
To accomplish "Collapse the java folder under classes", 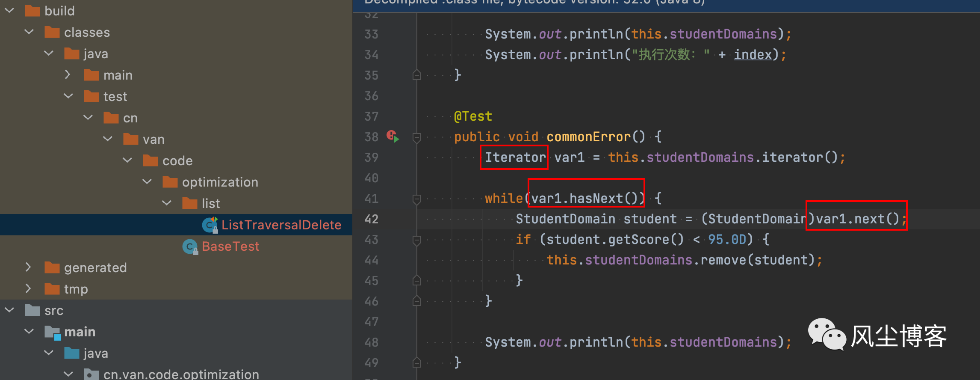I will [49, 53].
